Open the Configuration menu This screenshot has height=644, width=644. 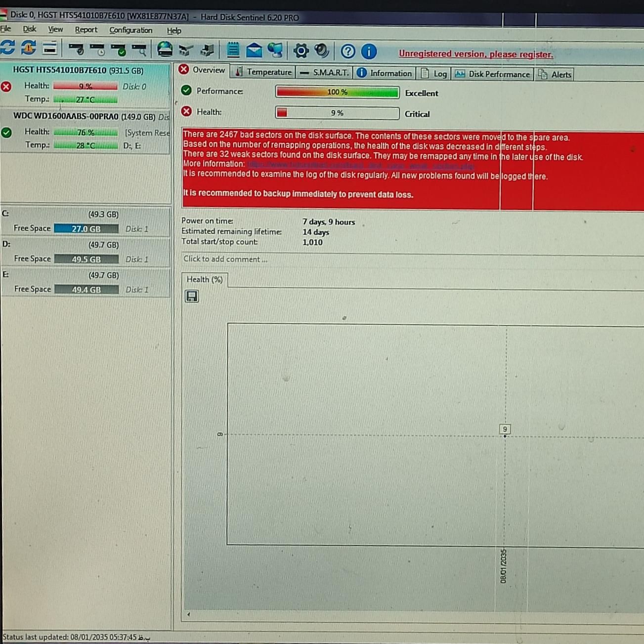pos(130,30)
